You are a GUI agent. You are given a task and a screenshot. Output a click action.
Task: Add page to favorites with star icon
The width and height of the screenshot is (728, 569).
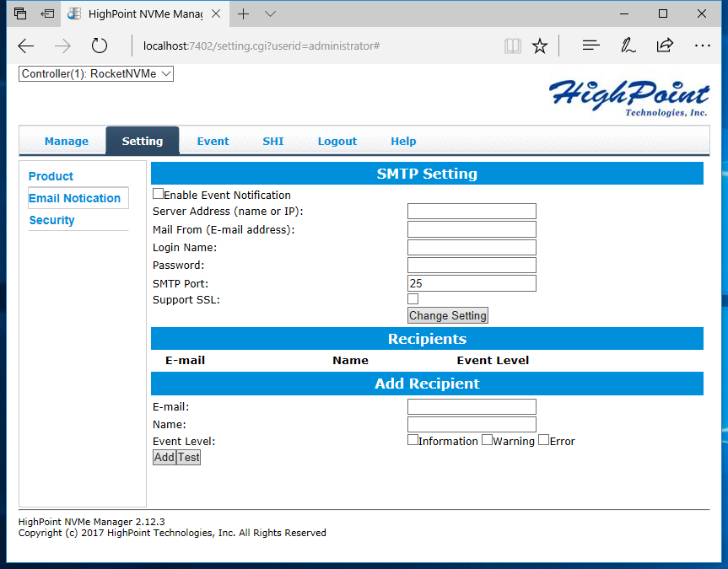point(540,46)
